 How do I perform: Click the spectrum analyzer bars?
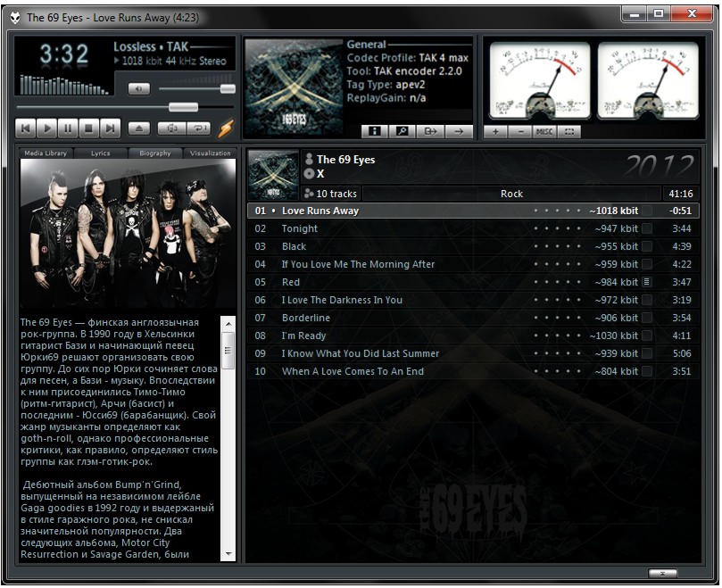coord(64,85)
